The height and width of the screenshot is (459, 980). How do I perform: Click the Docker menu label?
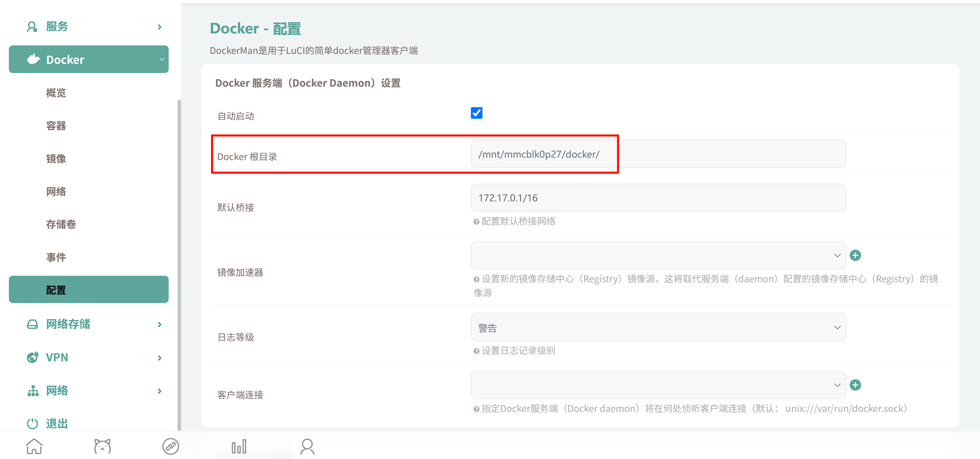(x=65, y=60)
